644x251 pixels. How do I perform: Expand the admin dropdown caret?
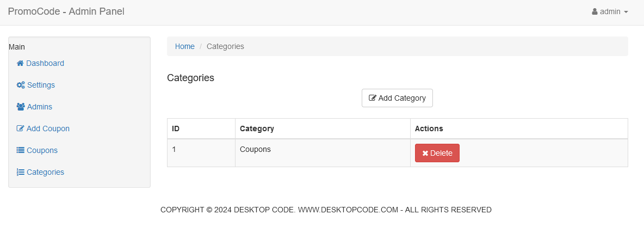[626, 12]
